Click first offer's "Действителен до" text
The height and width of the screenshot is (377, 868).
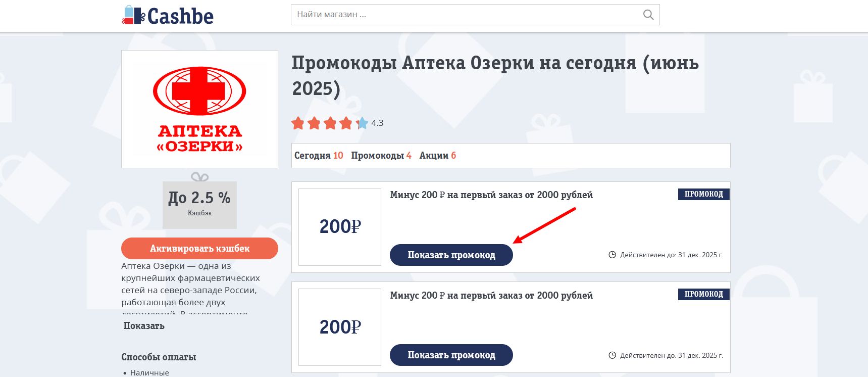tap(672, 255)
